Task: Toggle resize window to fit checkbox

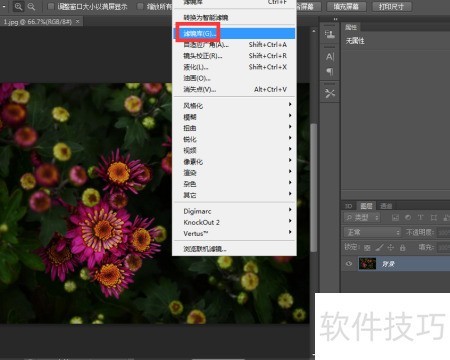Action: pyautogui.click(x=51, y=6)
